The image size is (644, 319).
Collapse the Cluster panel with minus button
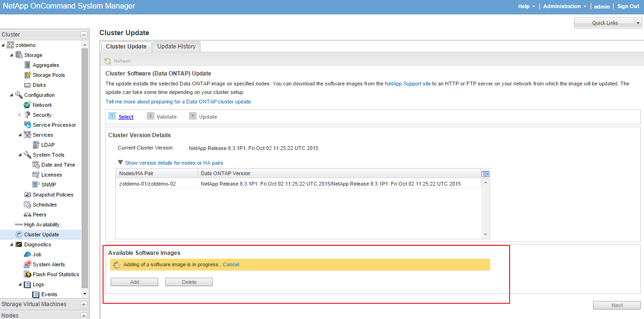tap(84, 35)
